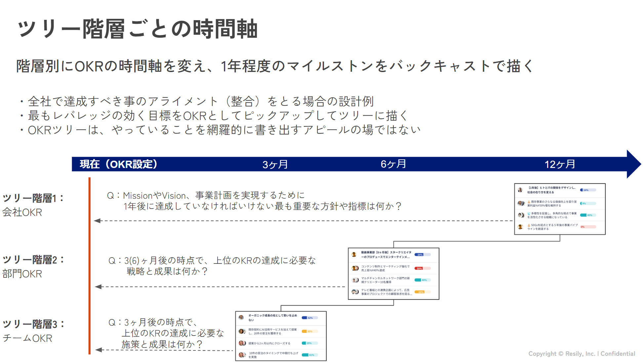
Task: Click orange emoji icon before 既存事業のさらなる
Action: 529,202
